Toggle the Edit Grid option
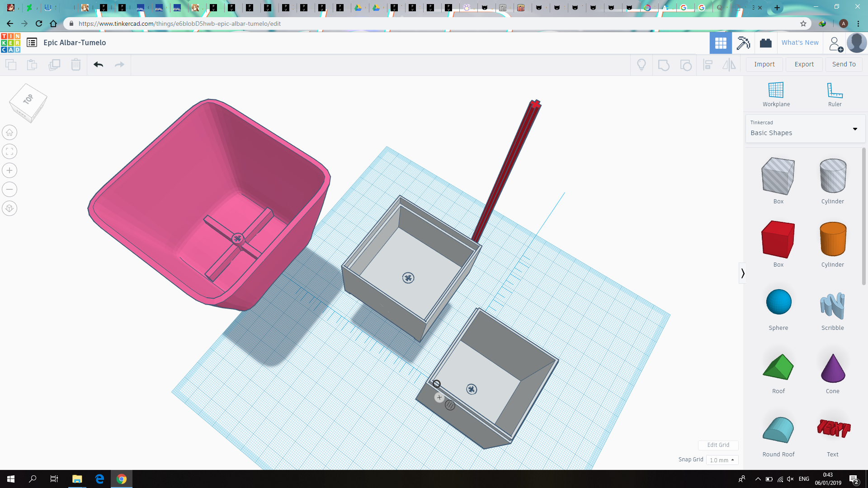The width and height of the screenshot is (868, 488). [x=718, y=445]
